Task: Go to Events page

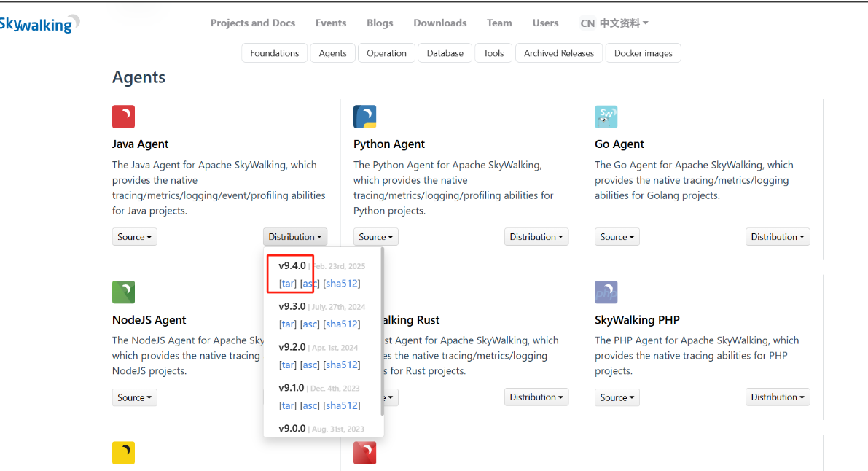Action: 331,23
